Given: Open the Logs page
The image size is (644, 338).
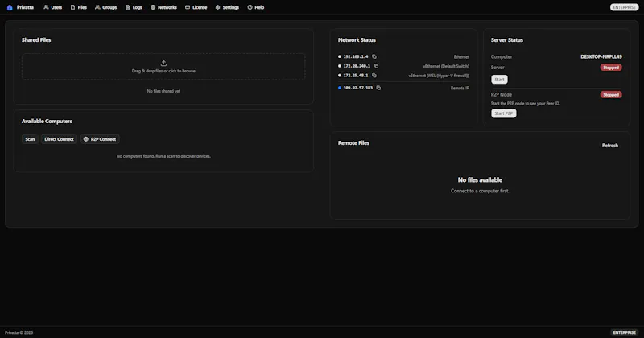Looking at the screenshot, I should (x=134, y=7).
